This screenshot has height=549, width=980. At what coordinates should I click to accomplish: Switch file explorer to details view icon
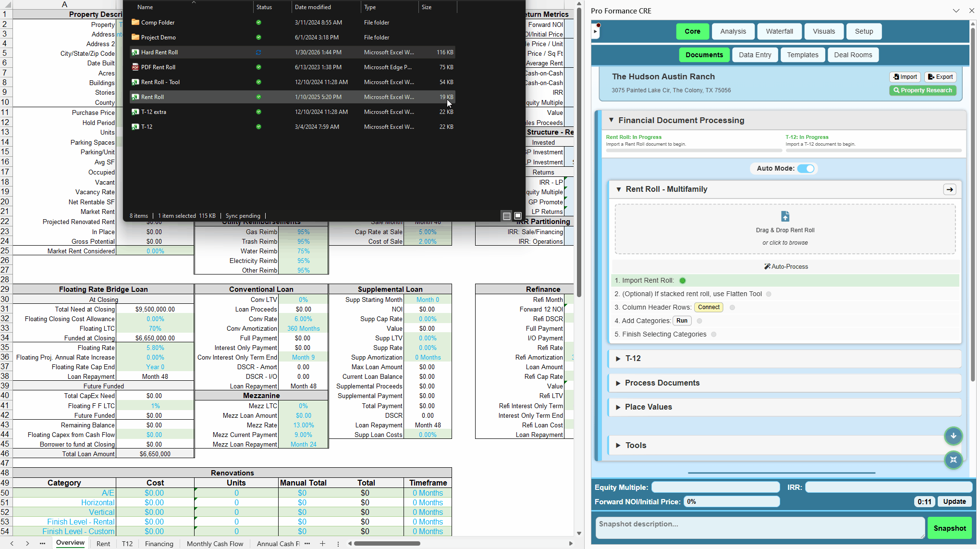point(506,216)
